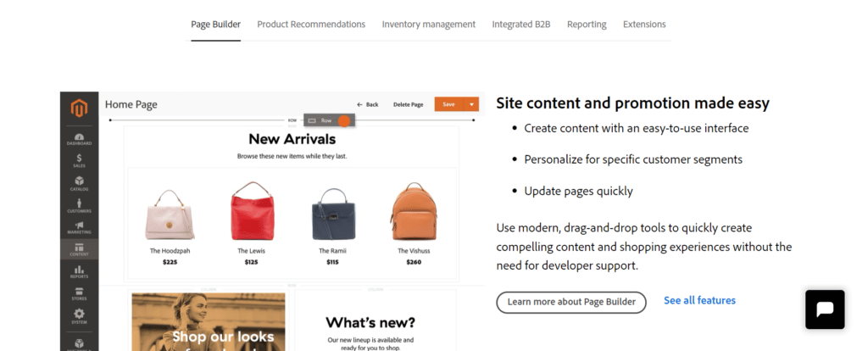Open Customers icon in sidebar
This screenshot has height=351, width=868.
79,205
